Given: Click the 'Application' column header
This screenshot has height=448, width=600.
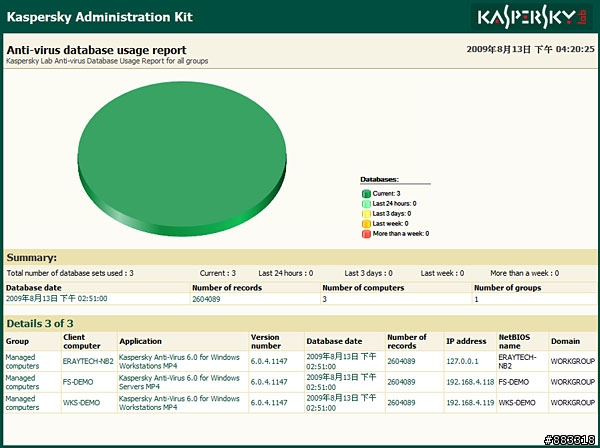Looking at the screenshot, I should pyautogui.click(x=140, y=341).
